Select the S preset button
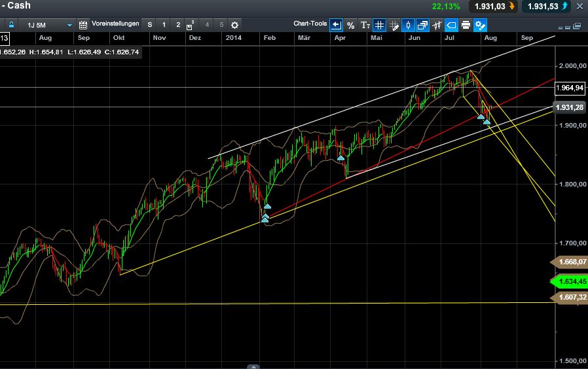 click(x=150, y=25)
